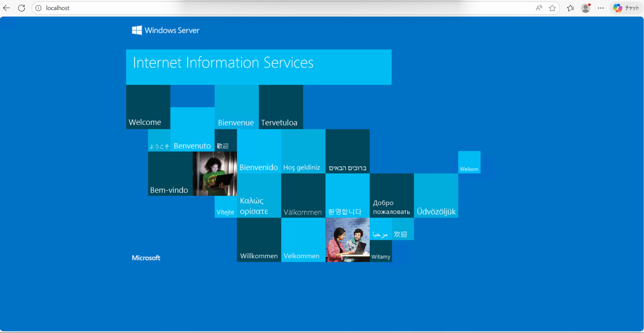Viewport: 644px width, 333px height.
Task: Open the Settings and more ellipsis menu
Action: [601, 8]
